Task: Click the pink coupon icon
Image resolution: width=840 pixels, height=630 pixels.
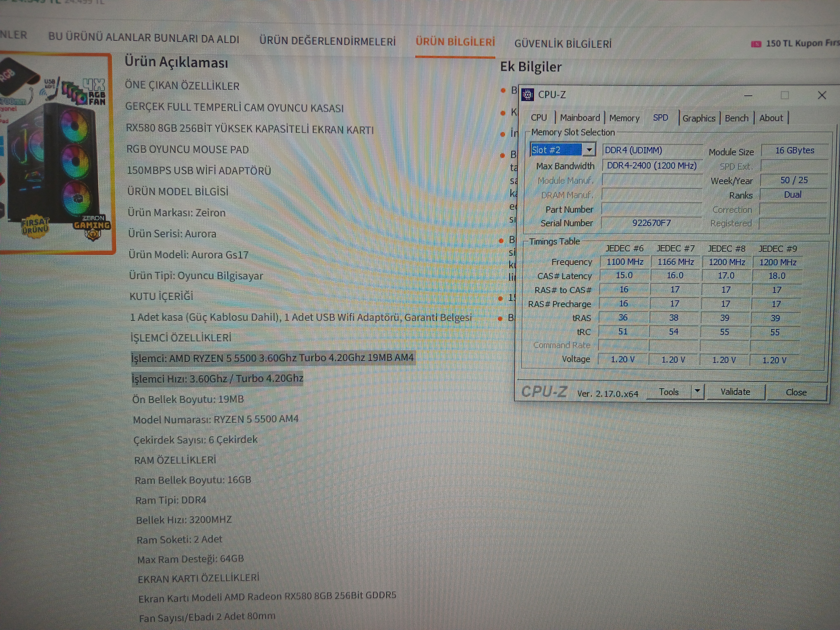Action: coord(756,44)
